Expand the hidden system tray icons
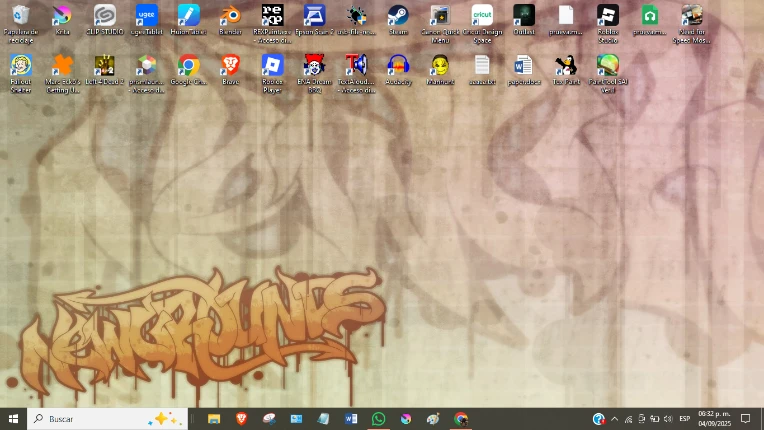 click(x=614, y=419)
